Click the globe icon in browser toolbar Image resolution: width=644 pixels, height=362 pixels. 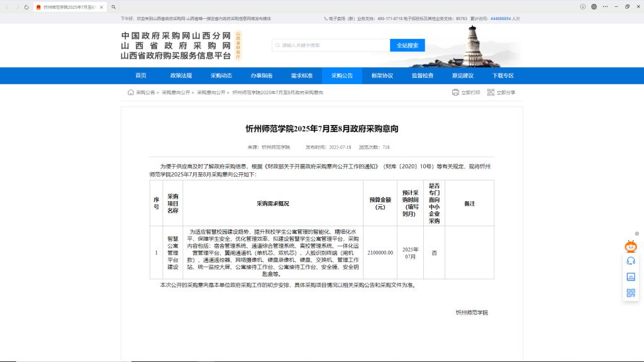click(594, 6)
